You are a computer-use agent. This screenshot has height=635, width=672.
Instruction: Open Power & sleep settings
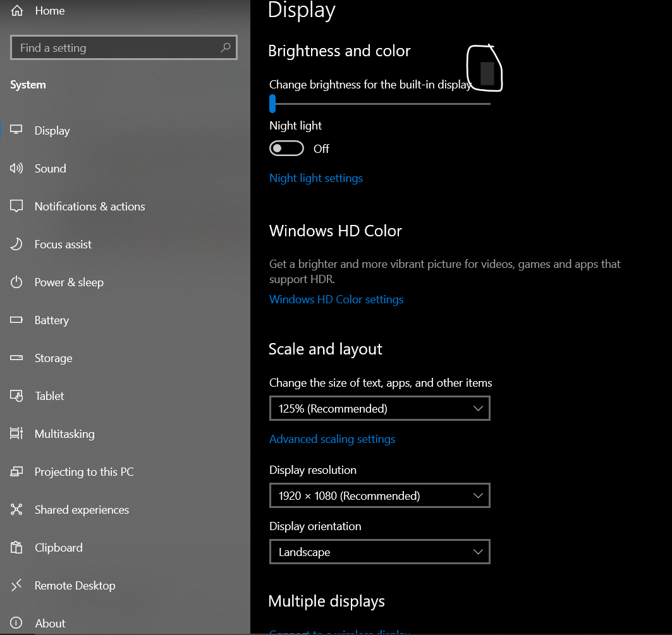pyautogui.click(x=69, y=282)
